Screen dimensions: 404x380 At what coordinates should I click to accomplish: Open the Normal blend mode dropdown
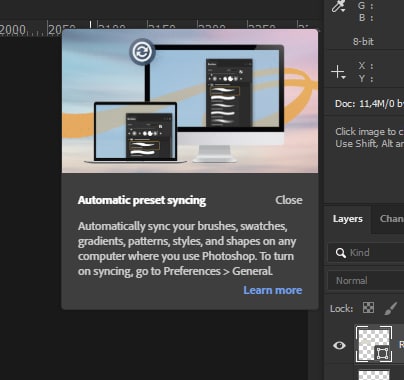366,281
